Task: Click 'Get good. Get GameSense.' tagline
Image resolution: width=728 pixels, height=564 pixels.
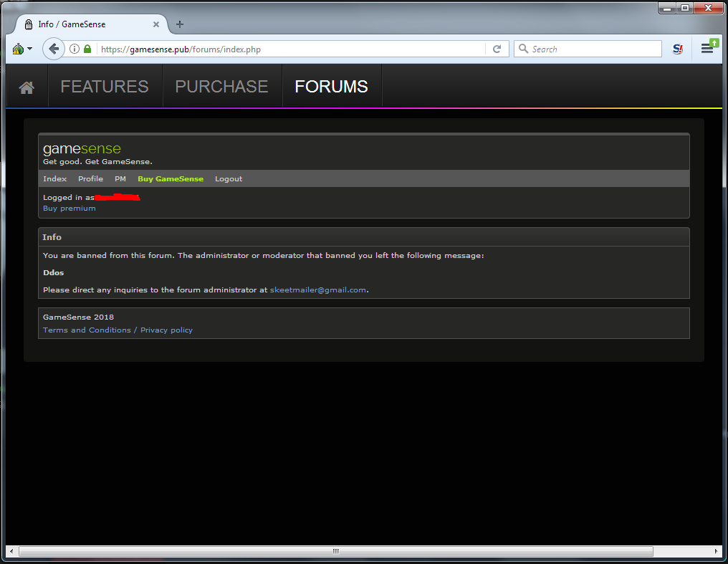Action: [x=97, y=161]
